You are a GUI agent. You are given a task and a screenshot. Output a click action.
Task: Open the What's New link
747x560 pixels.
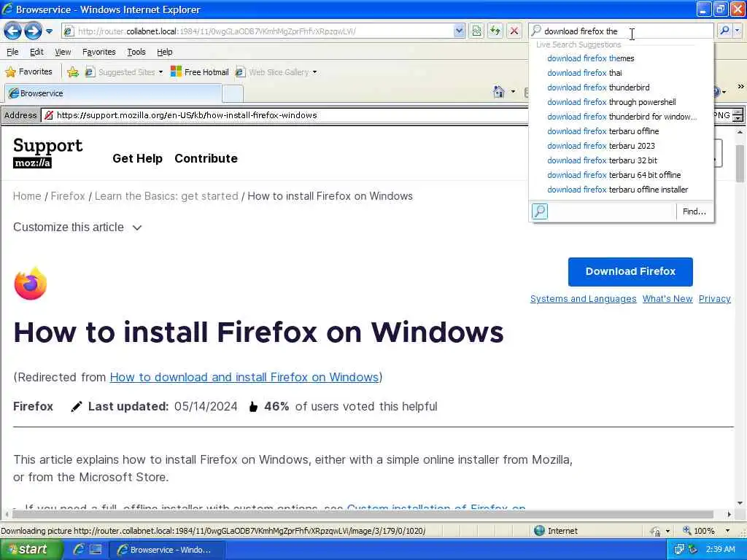[x=667, y=298]
